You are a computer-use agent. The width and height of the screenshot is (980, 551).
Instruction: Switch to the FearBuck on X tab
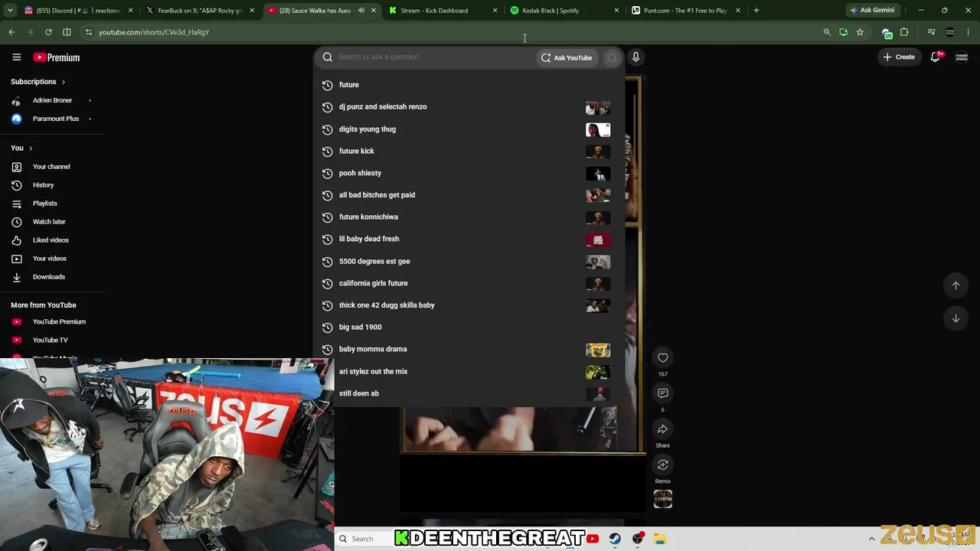coord(200,11)
